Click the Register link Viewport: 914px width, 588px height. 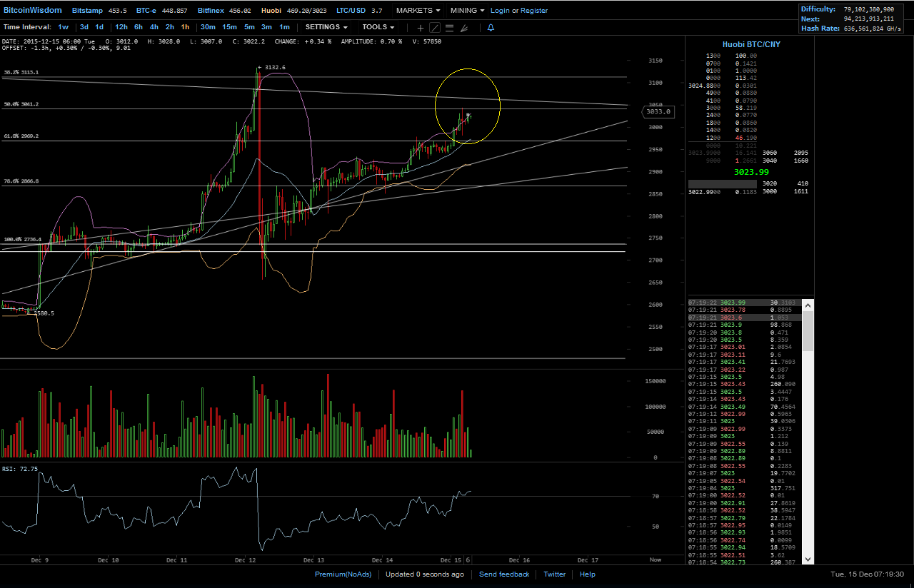pos(534,11)
